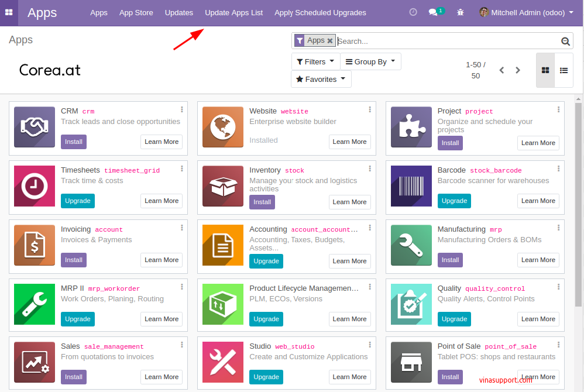584x392 pixels.
Task: Open Mitchell Admin user menu
Action: pos(526,13)
